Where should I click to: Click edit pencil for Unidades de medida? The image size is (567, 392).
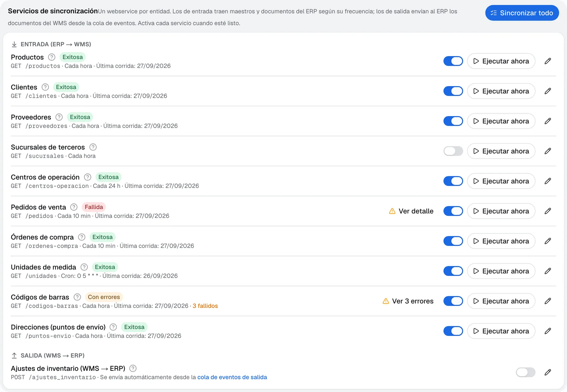coord(548,271)
